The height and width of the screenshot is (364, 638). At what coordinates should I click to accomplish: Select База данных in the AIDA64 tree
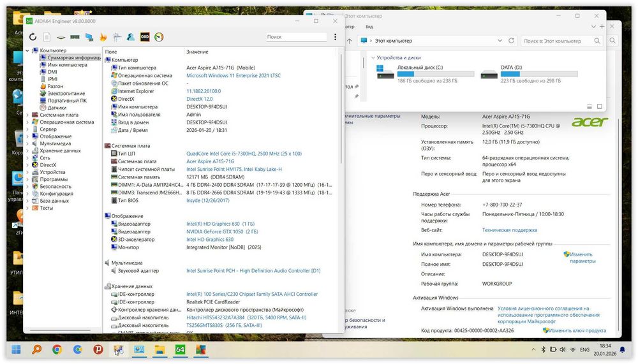click(x=54, y=201)
